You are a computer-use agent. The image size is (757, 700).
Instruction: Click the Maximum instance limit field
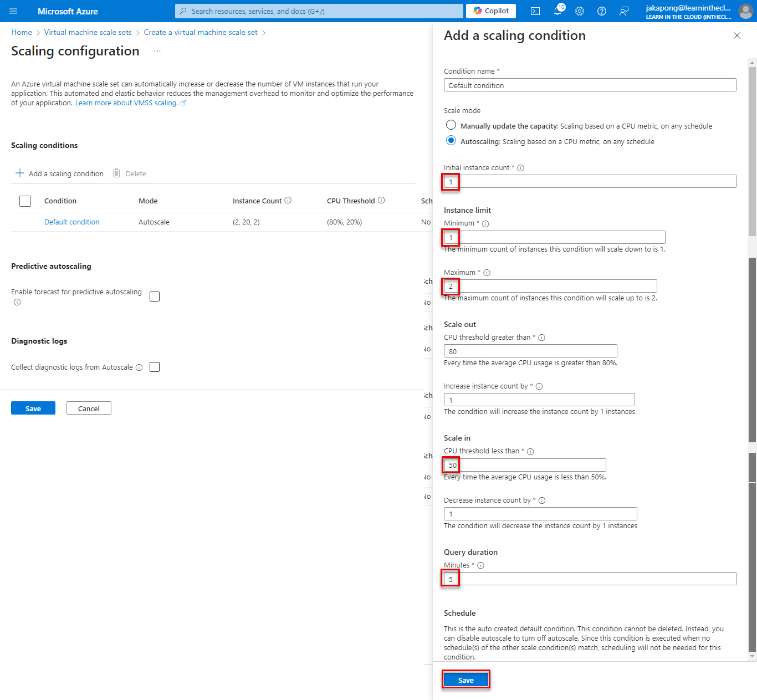[x=550, y=286]
